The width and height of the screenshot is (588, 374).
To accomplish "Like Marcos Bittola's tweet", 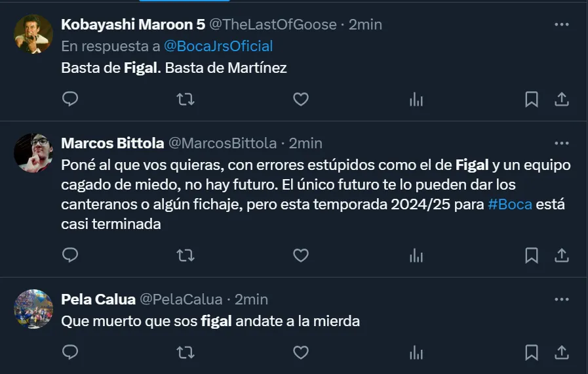I will tap(300, 255).
